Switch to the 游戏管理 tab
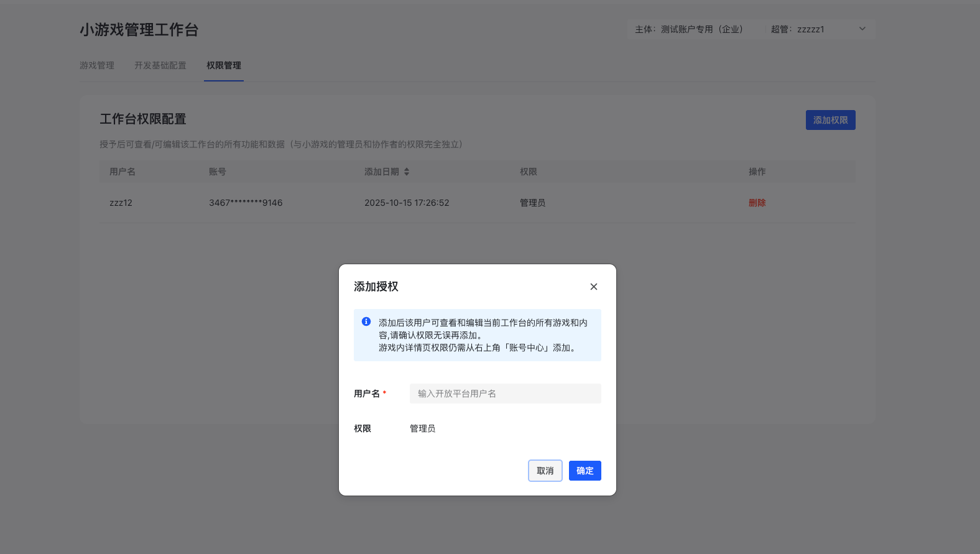Image resolution: width=980 pixels, height=554 pixels. (x=97, y=65)
